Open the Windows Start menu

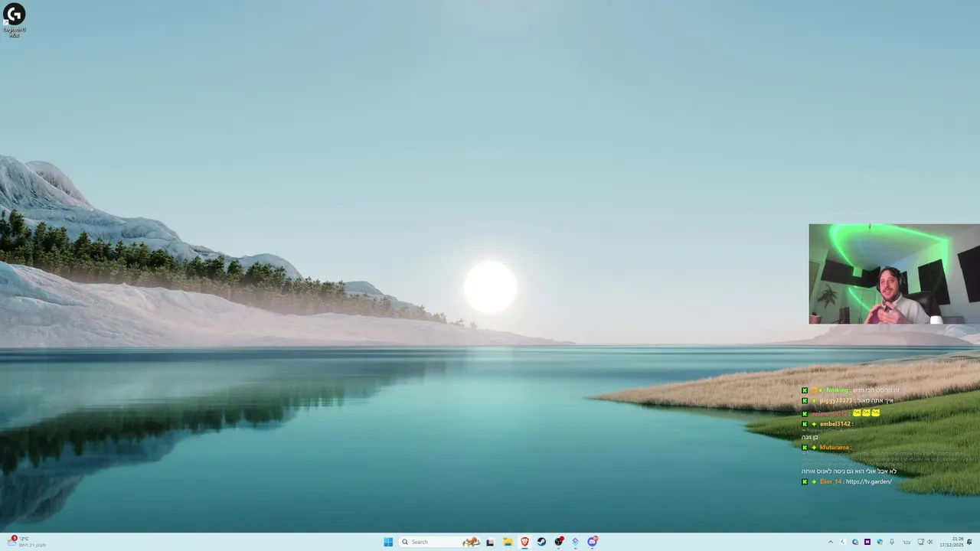[388, 542]
